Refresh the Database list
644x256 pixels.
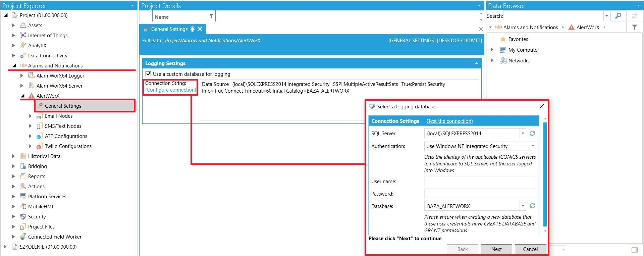(x=532, y=206)
